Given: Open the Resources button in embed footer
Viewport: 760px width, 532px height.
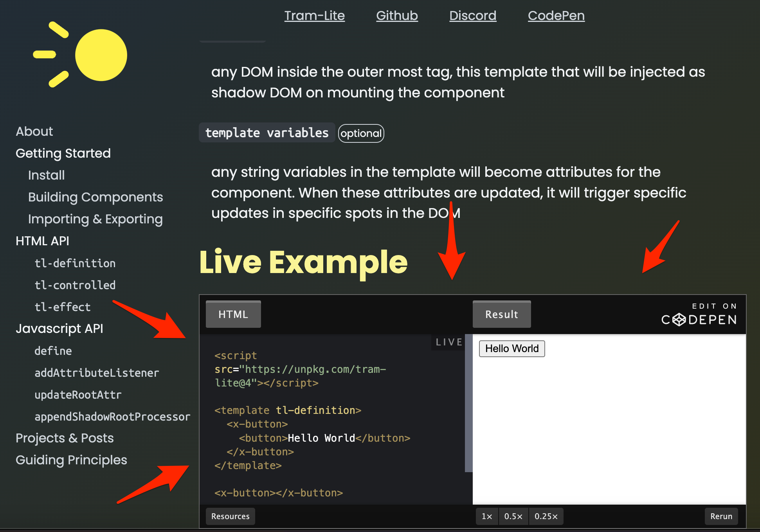Looking at the screenshot, I should pyautogui.click(x=231, y=516).
